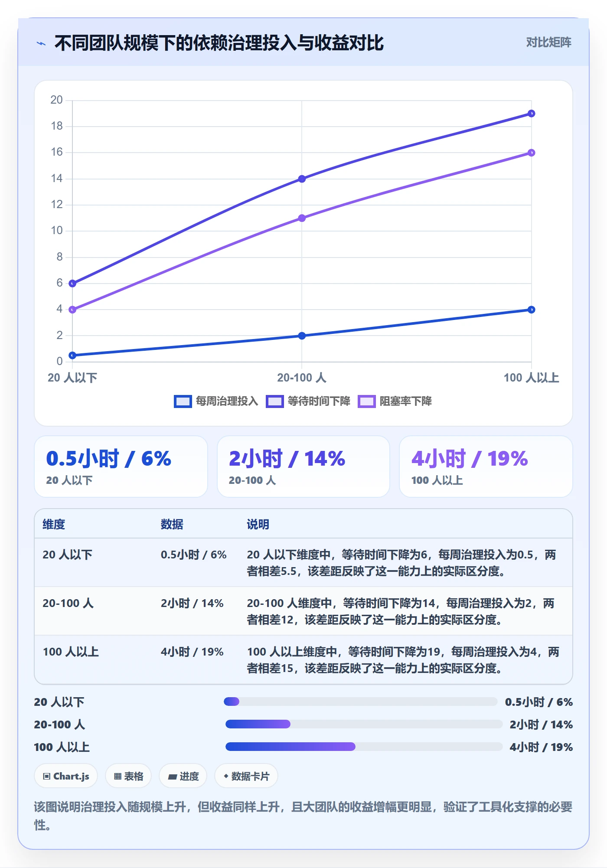Click the 等待时间下降 data point at 6
This screenshot has width=607, height=868.
pos(72,284)
